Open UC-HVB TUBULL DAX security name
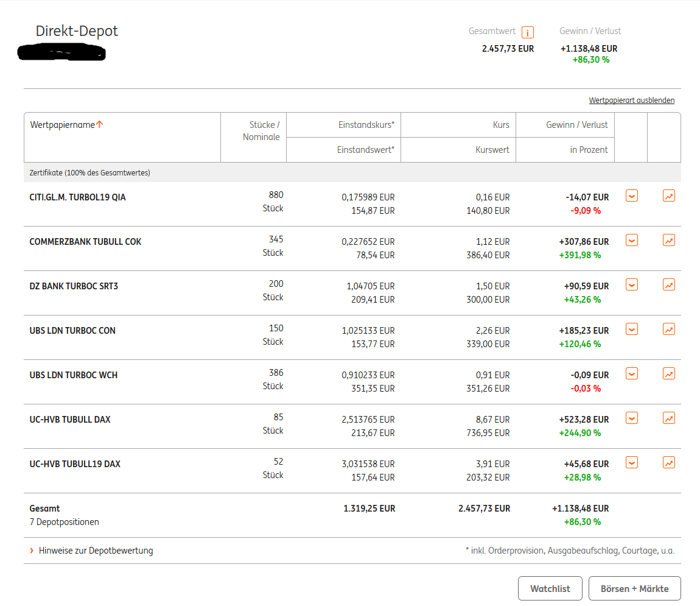 tap(70, 420)
